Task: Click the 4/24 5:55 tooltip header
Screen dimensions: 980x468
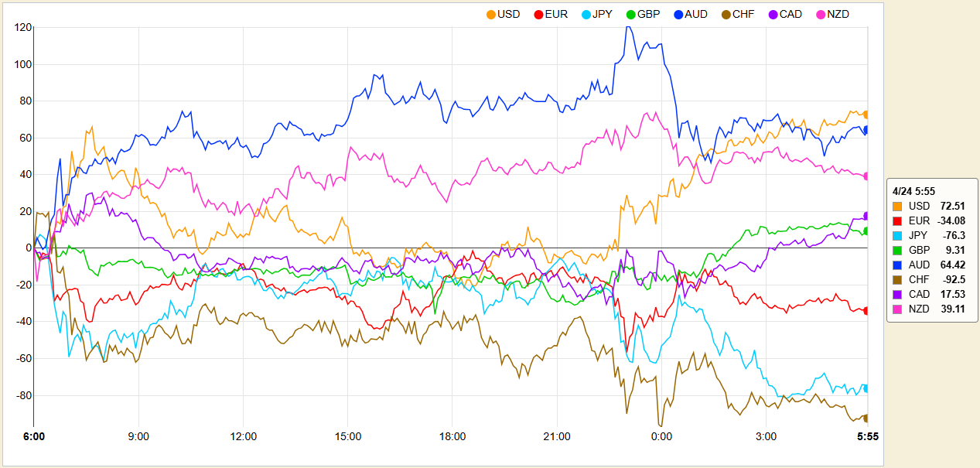Action: tap(915, 190)
